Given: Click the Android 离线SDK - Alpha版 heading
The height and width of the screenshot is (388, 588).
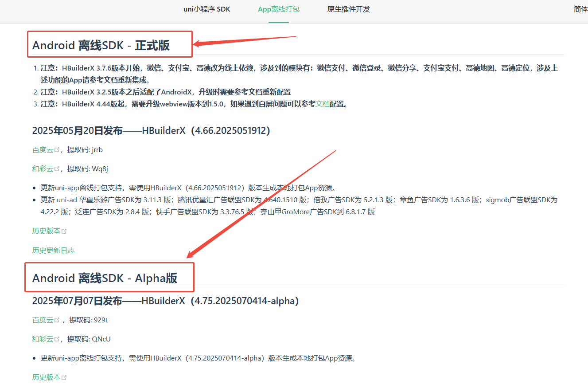Looking at the screenshot, I should pyautogui.click(x=105, y=278).
